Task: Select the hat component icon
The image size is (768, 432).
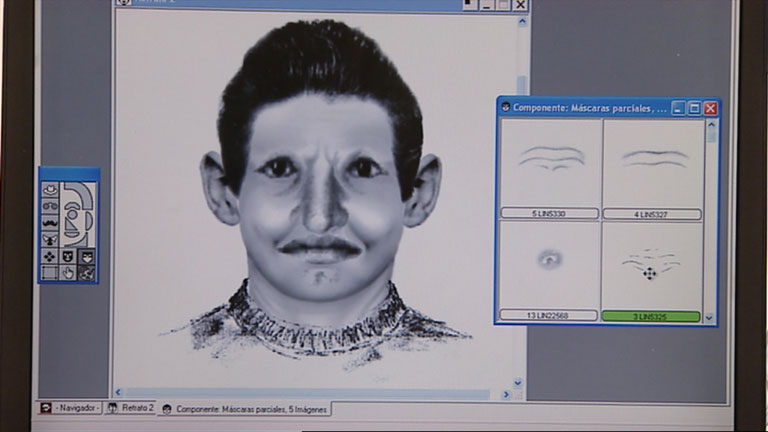Action: coord(50,189)
